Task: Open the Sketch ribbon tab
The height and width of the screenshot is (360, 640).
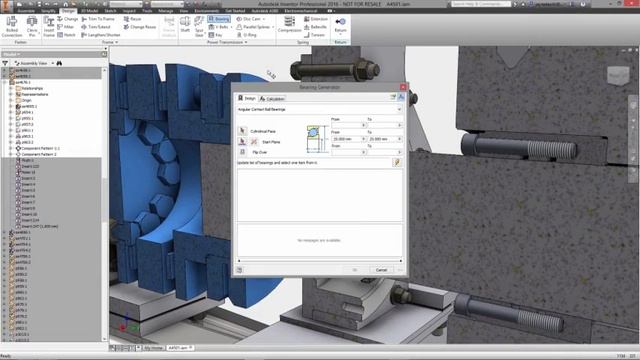Action: (x=110, y=11)
